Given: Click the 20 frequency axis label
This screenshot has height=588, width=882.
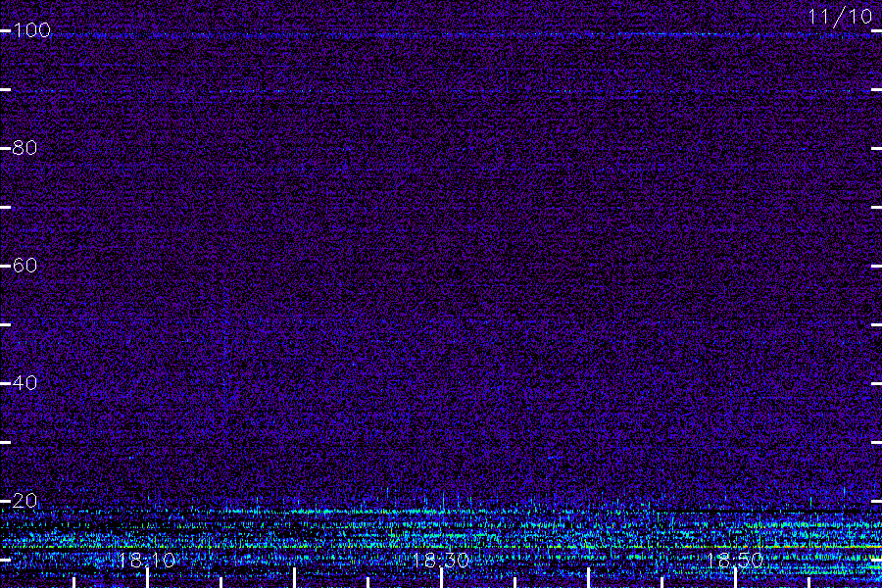Looking at the screenshot, I should click(x=24, y=501).
